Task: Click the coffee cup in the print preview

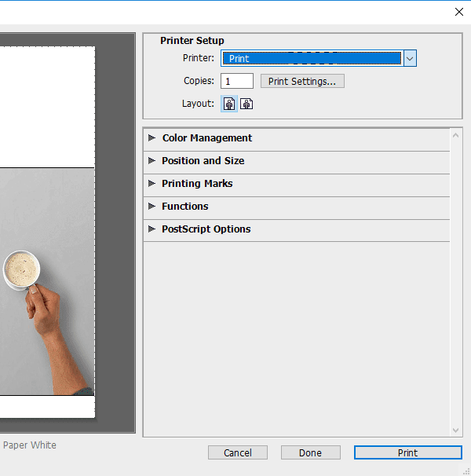Action: (x=21, y=270)
